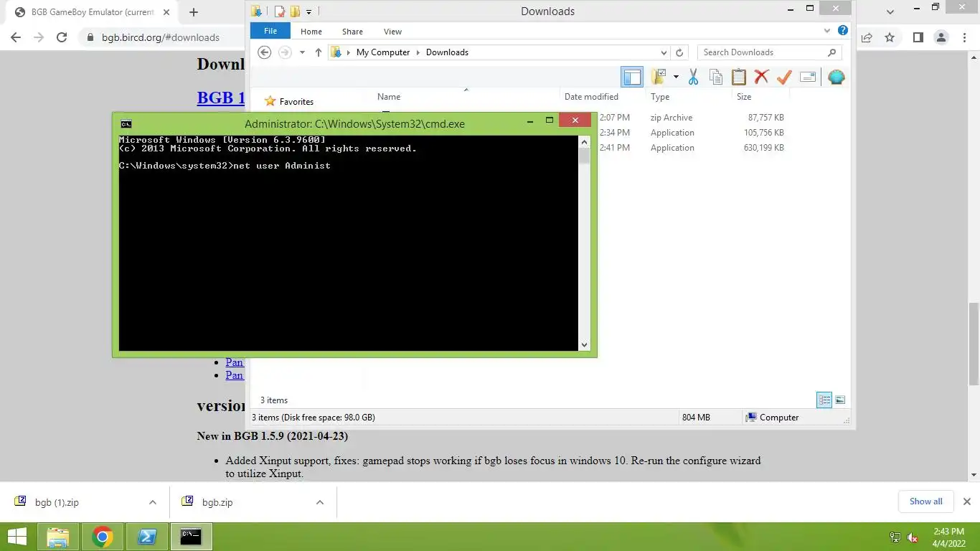The image size is (980, 551).
Task: Bookmark this page with the star icon
Action: tap(890, 37)
